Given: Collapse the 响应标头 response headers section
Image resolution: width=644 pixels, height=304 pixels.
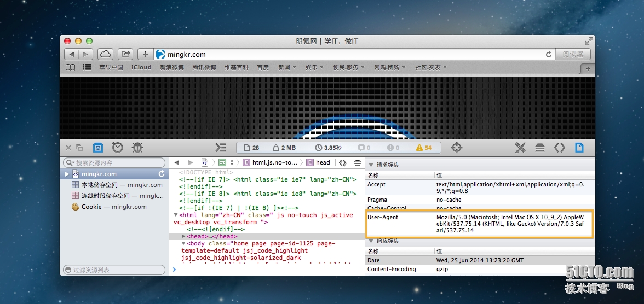Looking at the screenshot, I should (371, 241).
